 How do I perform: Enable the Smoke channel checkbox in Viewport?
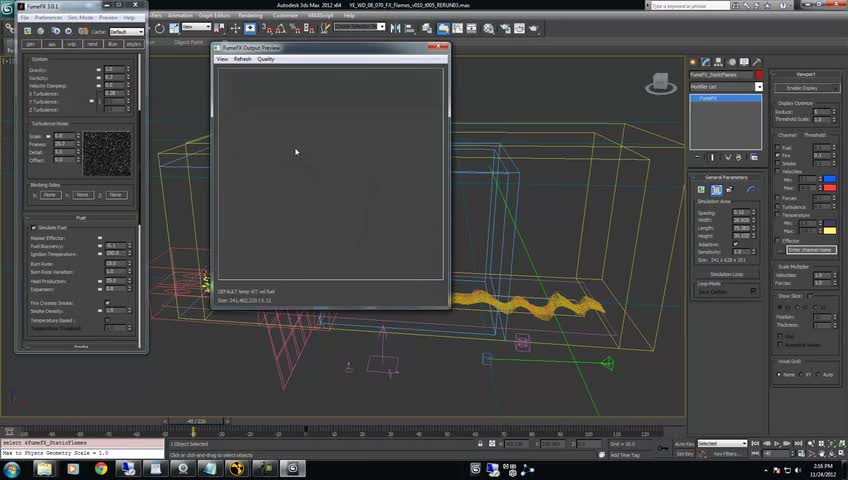coord(778,163)
